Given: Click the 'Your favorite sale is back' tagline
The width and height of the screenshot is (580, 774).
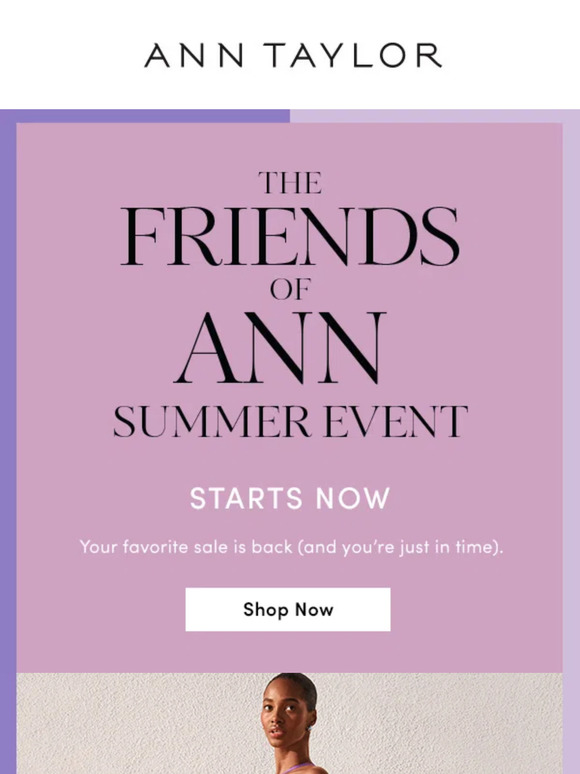Looking at the screenshot, I should [291, 547].
